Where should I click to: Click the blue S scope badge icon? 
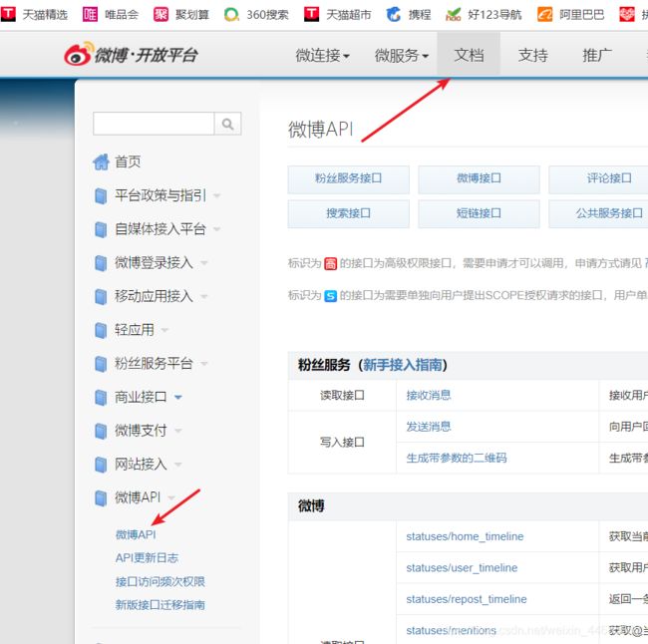(x=330, y=296)
